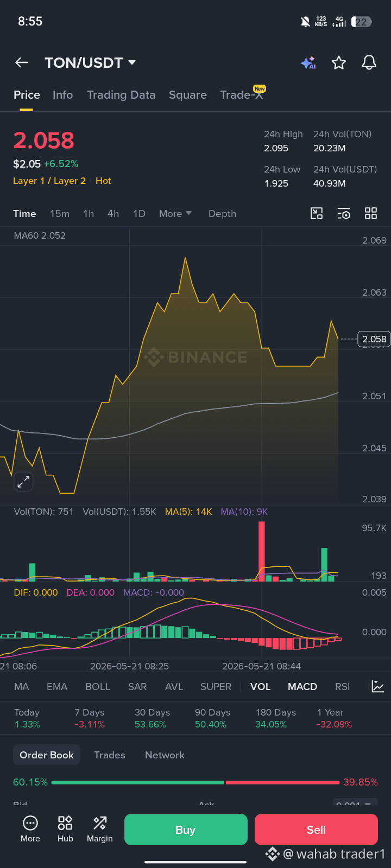Tap the 24h High value 2.095
391x868 pixels.
pyautogui.click(x=276, y=148)
